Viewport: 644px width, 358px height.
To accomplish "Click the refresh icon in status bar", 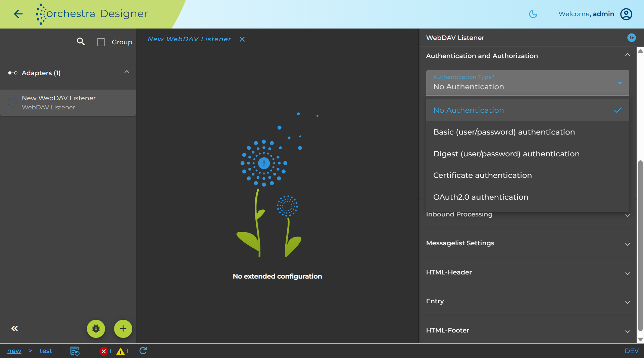I will coord(143,351).
